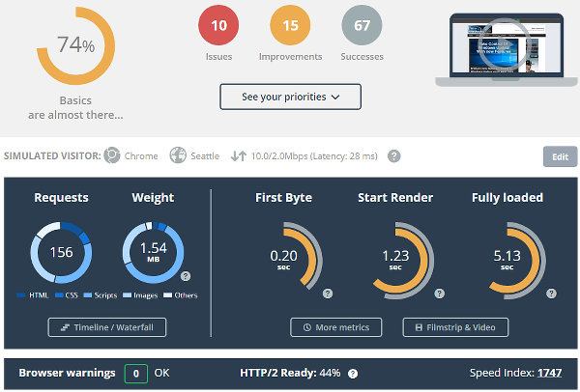Click the orange 15 Improvements circle
580x392 pixels.
290,25
